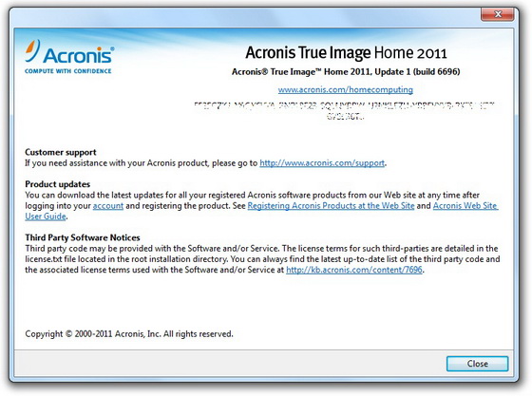Viewport: 532px width, 396px height.
Task: Visit the kb.acronis.com/content/7696 link
Action: point(354,270)
